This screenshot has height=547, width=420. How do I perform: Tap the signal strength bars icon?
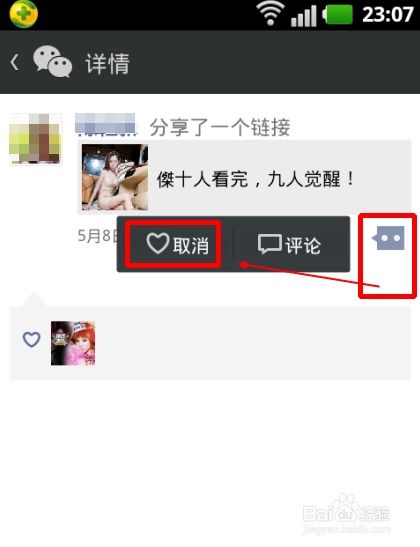304,16
